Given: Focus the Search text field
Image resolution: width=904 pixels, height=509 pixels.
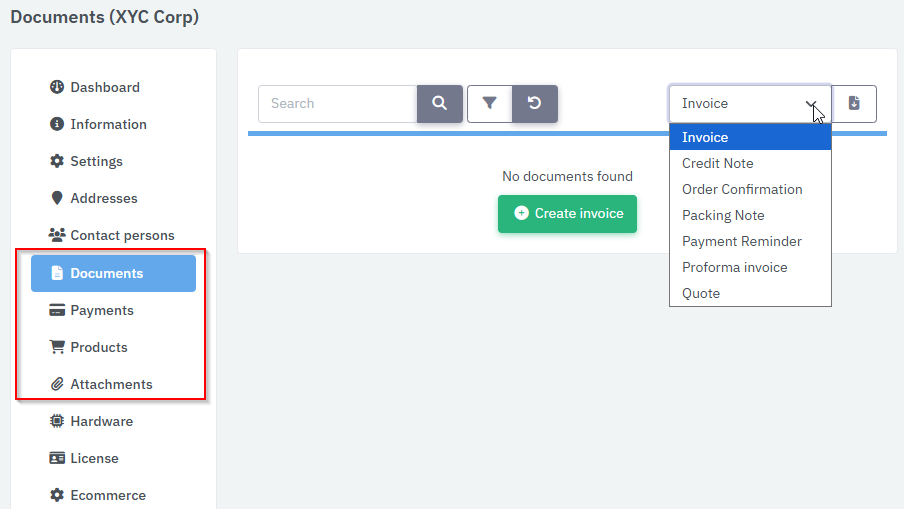Looking at the screenshot, I should point(337,103).
